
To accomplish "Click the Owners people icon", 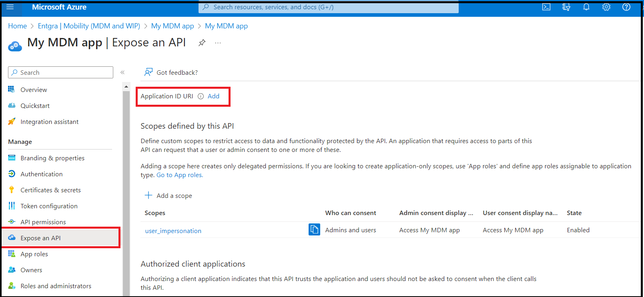I will point(12,270).
